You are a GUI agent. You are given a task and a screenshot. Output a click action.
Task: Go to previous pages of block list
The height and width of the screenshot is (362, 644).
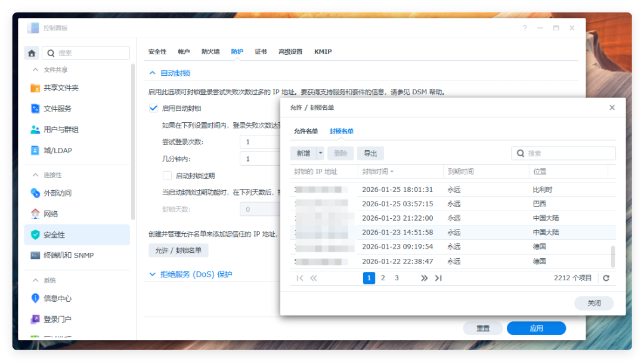(x=314, y=278)
